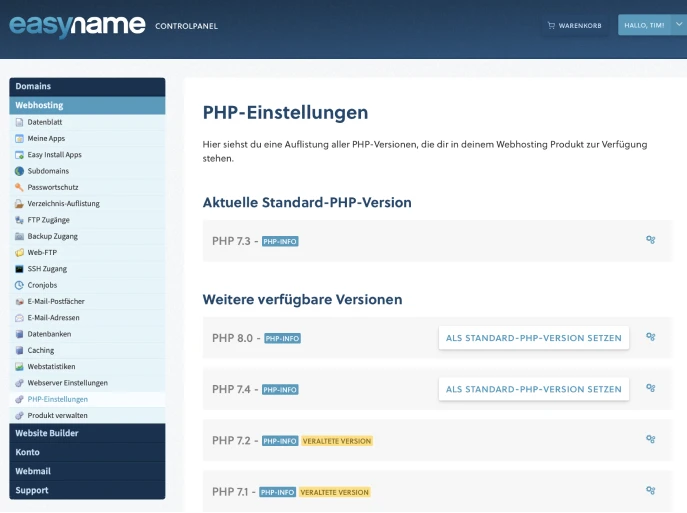Go to Datenbanken in the sidebar
The image size is (687, 513).
pos(52,333)
